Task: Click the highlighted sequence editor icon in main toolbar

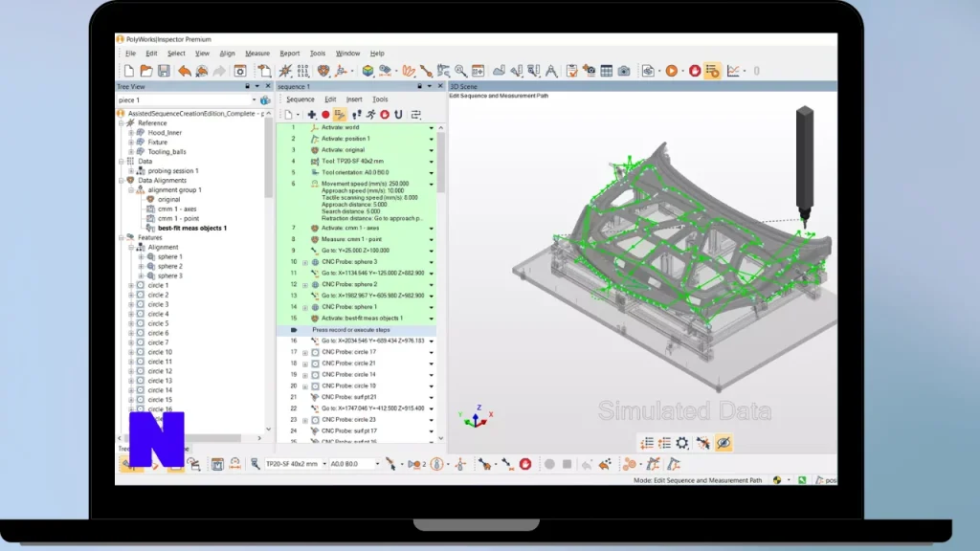Action: pyautogui.click(x=712, y=71)
